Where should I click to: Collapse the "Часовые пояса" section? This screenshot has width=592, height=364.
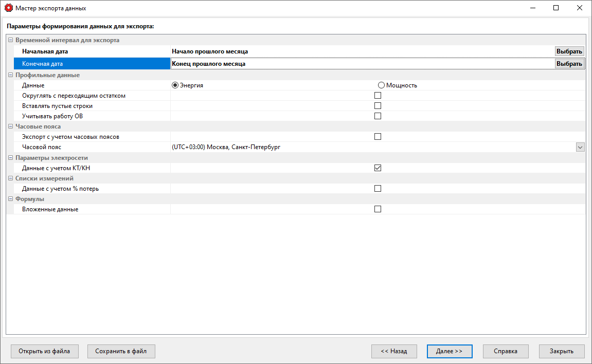click(10, 126)
